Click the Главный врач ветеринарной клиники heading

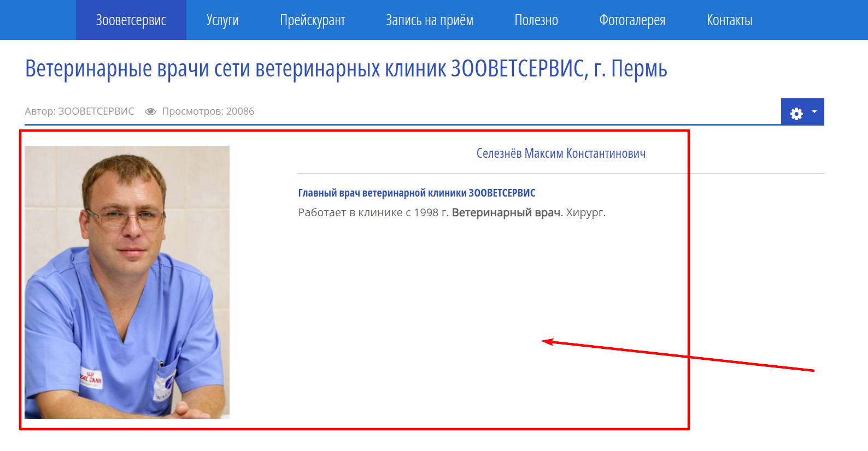click(417, 193)
